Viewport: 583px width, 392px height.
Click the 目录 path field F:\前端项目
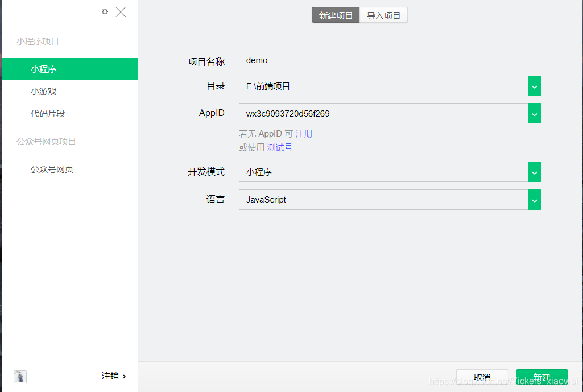click(384, 86)
